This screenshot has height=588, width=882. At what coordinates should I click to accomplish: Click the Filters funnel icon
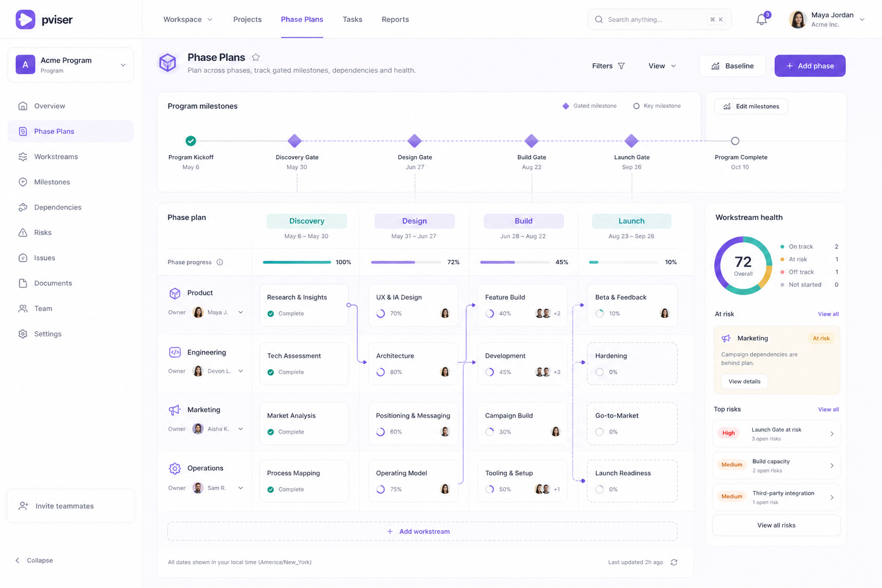[621, 66]
